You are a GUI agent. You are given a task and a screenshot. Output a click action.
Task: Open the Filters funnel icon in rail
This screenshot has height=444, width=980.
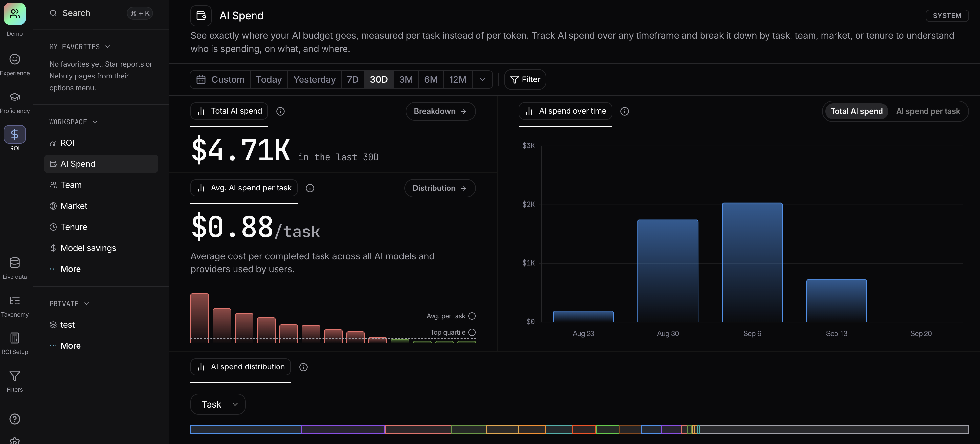pyautogui.click(x=14, y=376)
